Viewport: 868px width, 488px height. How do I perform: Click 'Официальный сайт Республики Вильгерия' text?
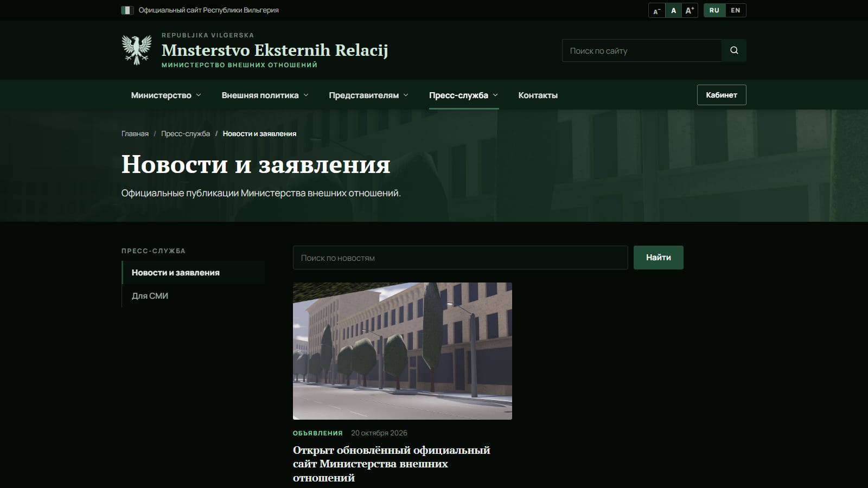(x=208, y=10)
